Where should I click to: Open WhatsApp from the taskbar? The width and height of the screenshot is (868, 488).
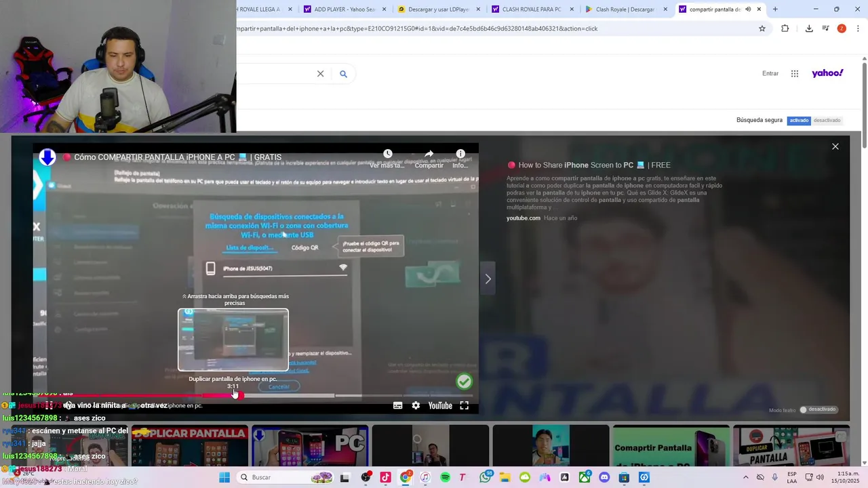coord(486,477)
